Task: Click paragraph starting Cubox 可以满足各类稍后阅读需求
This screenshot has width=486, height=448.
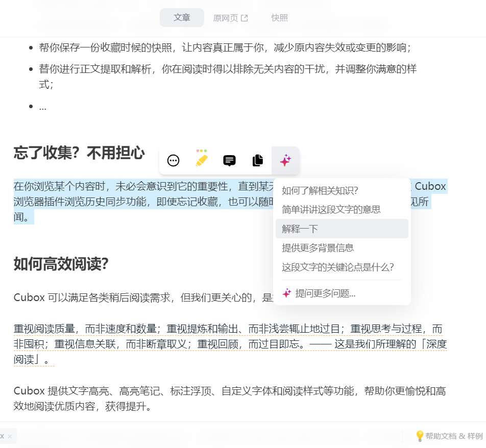Action: (143, 297)
